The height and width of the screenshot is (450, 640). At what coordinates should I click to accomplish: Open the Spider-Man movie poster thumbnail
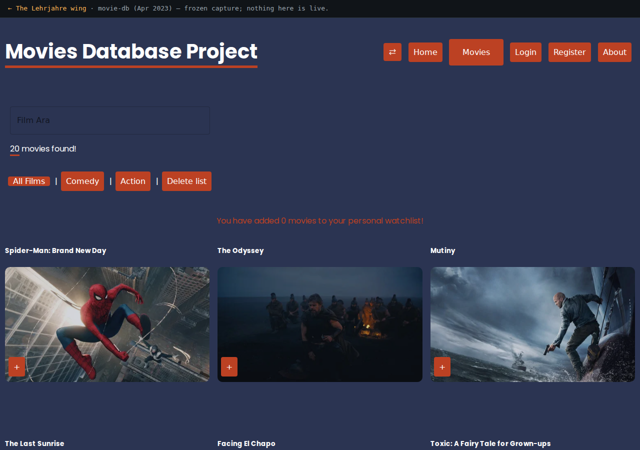click(107, 325)
